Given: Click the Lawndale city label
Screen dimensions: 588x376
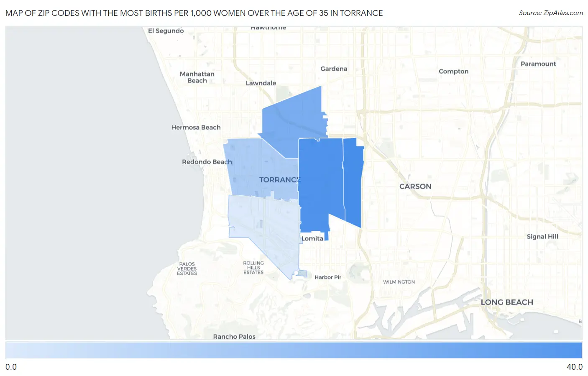Looking at the screenshot, I should click(261, 83).
